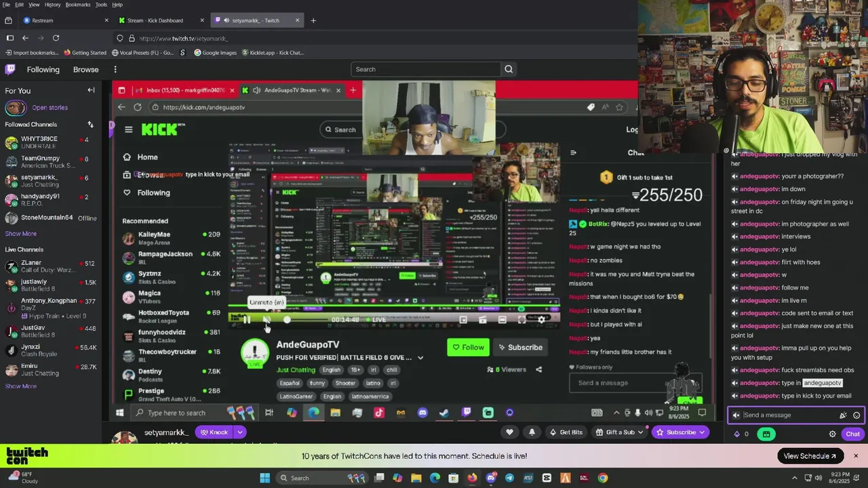Open the Gift a Sub dropdown
This screenshot has height=488, width=868.
(619, 432)
